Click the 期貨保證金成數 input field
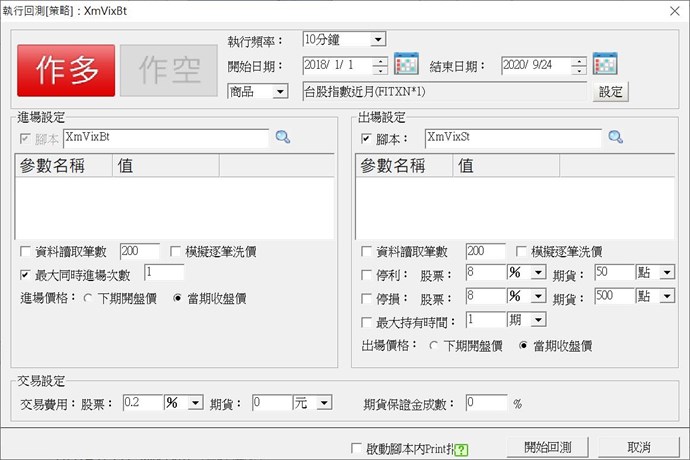Image resolution: width=690 pixels, height=460 pixels. 486,403
